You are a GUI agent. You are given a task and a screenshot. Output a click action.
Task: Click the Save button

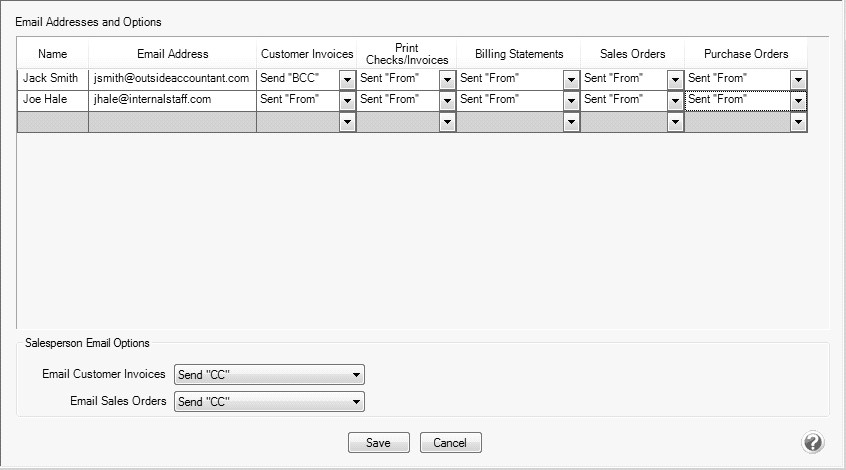(x=378, y=443)
